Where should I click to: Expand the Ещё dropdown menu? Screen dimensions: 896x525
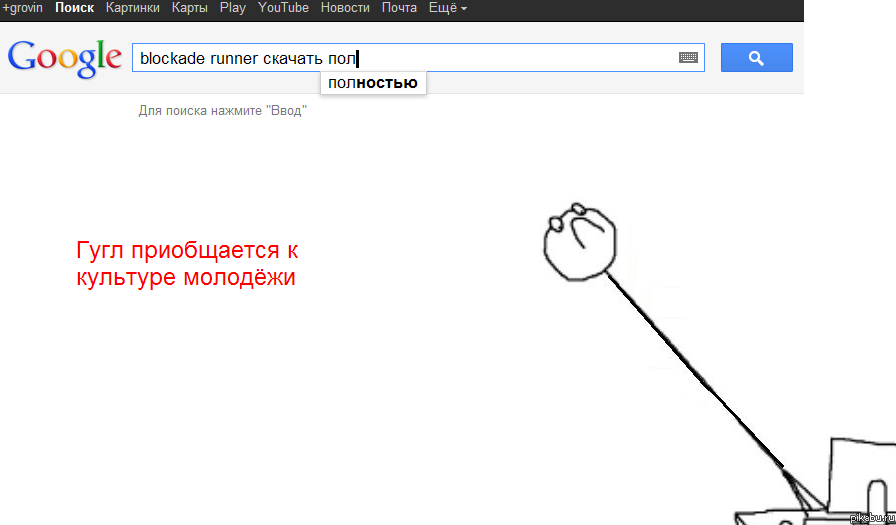(447, 8)
